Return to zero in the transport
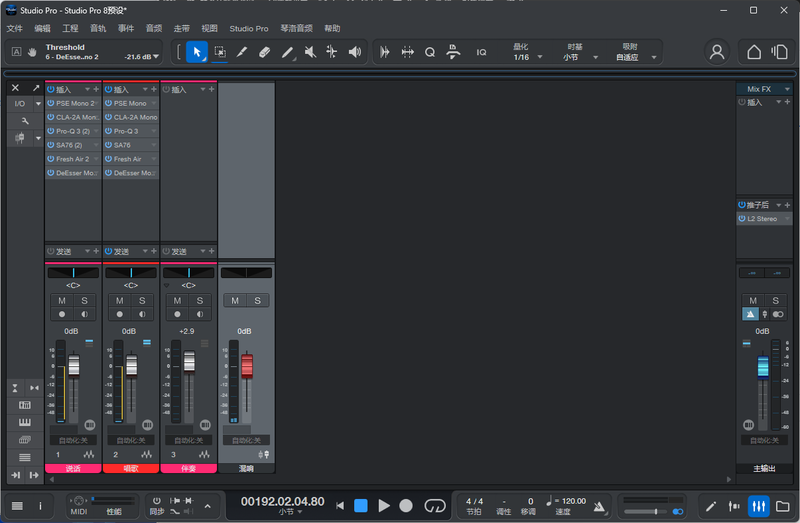 point(340,506)
